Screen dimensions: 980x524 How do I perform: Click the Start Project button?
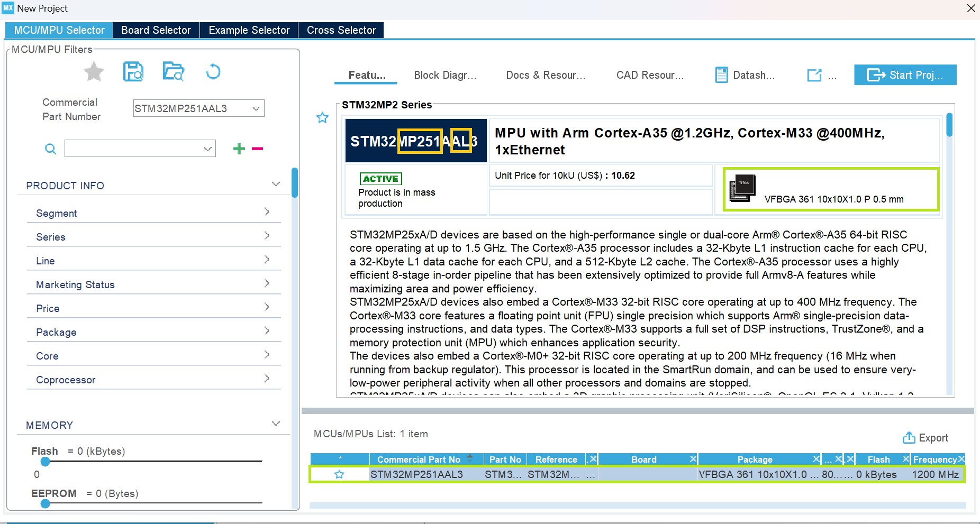pyautogui.click(x=905, y=75)
